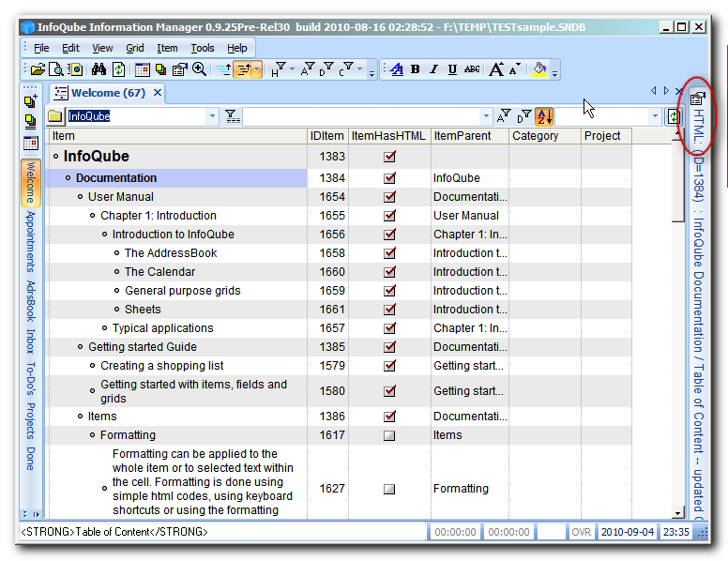Viewport: 728px width, 561px height.
Task: Expand the main toolbar overflow options
Action: (372, 73)
